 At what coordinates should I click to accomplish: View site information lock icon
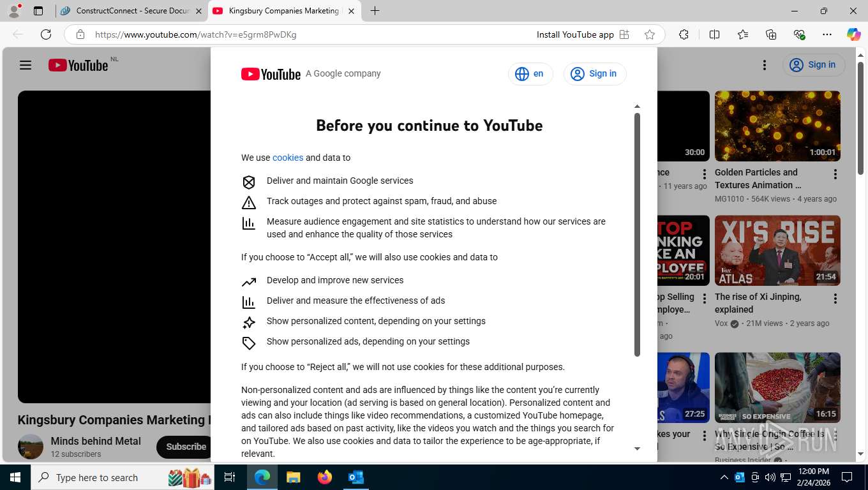[x=80, y=34]
